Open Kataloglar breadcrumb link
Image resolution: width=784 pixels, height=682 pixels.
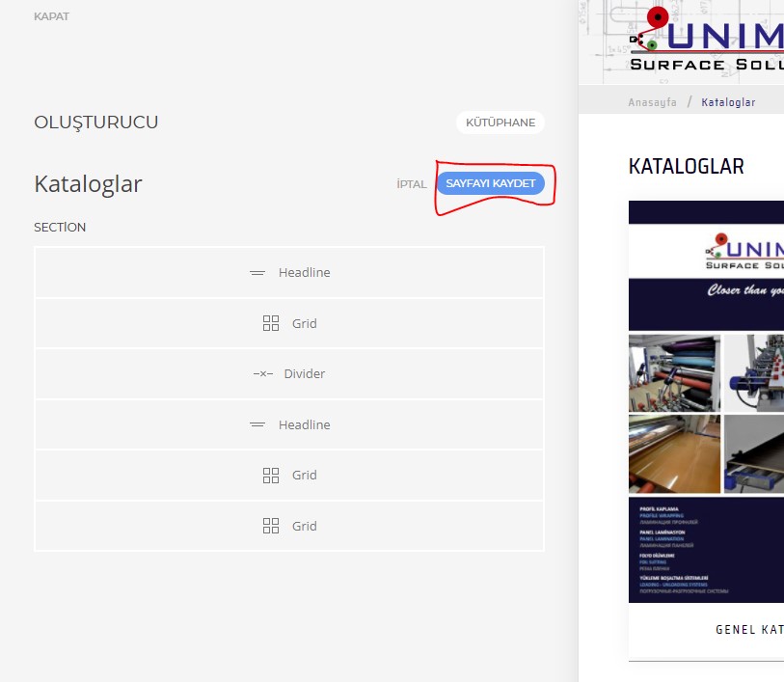[x=728, y=102]
